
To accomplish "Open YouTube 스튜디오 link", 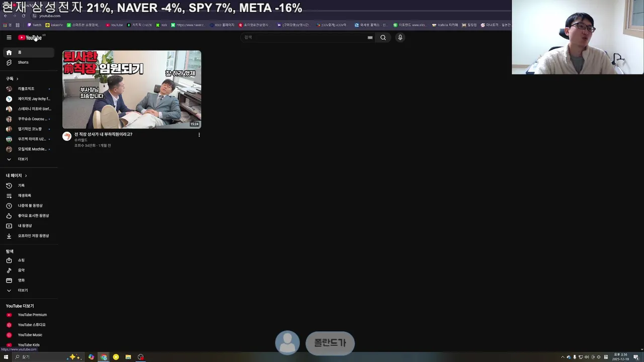I will [x=29, y=325].
